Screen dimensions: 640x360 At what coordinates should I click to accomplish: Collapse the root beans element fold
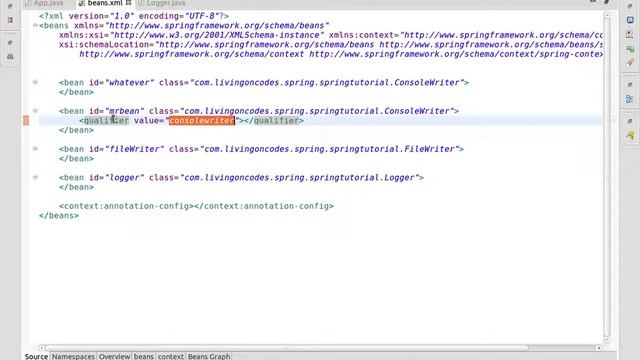[35, 25]
